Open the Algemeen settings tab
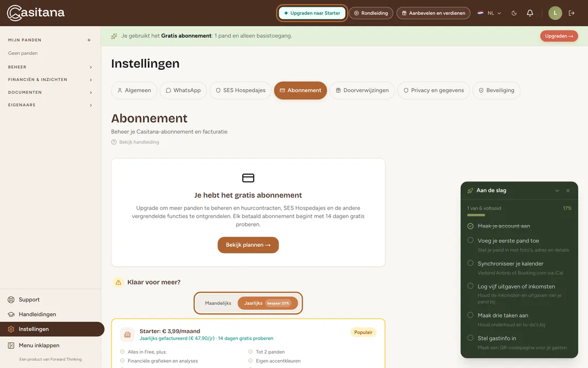The height and width of the screenshot is (368, 588). pos(134,91)
